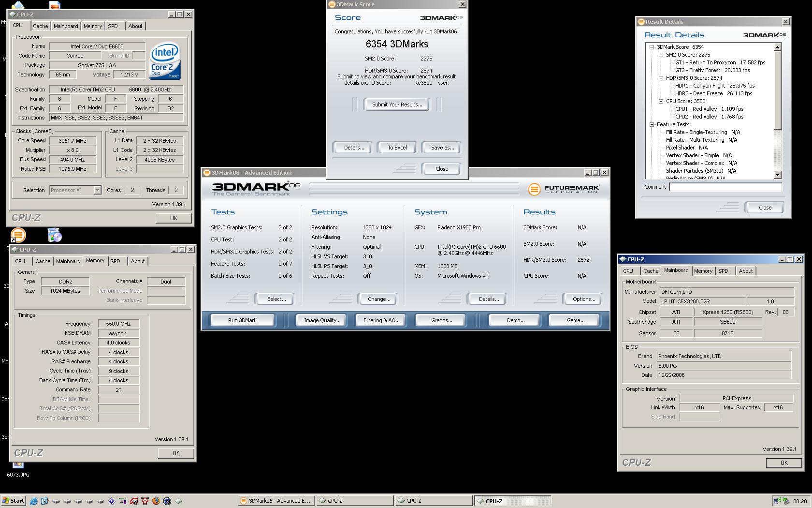Click Options under the Results section
This screenshot has height=508, width=812.
coord(584,299)
